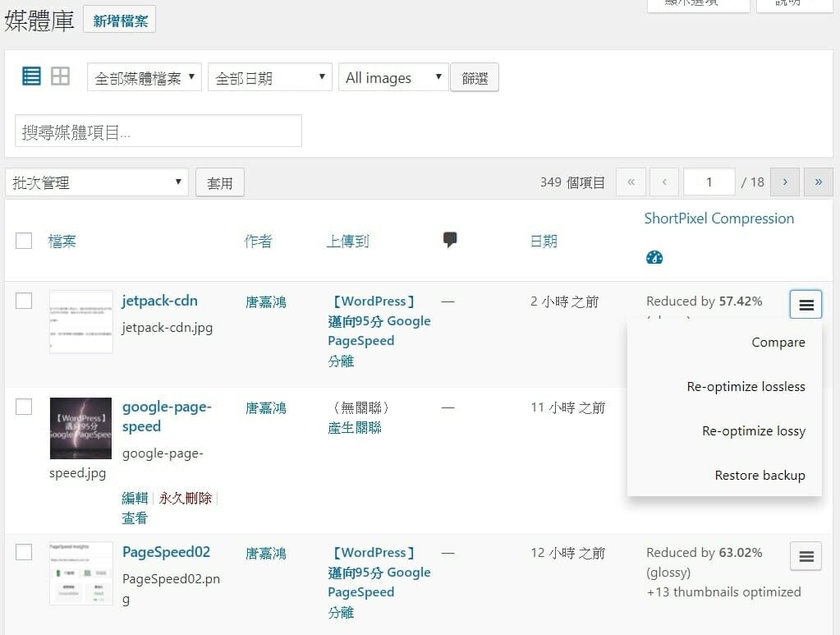This screenshot has height=635, width=840.
Task: Expand the All images dropdown
Action: tap(393, 78)
